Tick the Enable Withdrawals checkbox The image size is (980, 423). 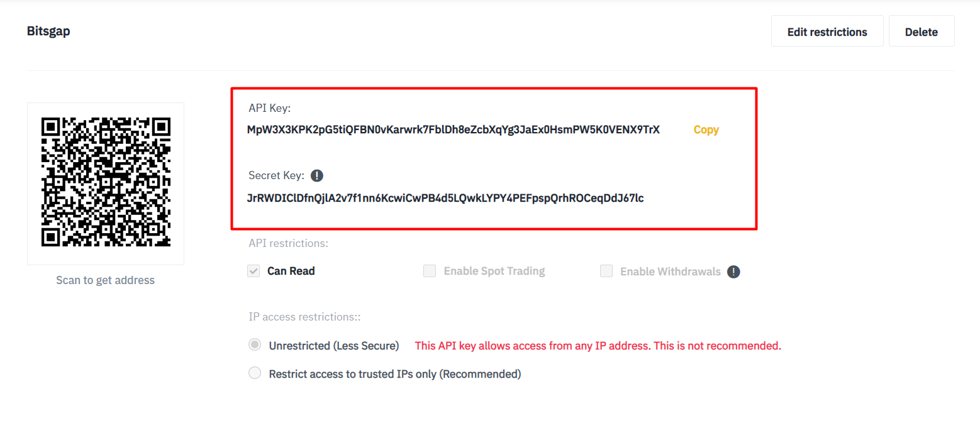(606, 271)
